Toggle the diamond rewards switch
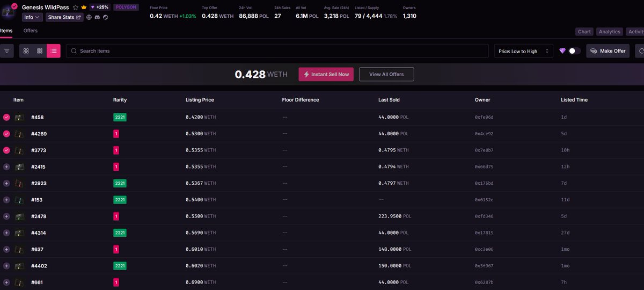 click(575, 51)
